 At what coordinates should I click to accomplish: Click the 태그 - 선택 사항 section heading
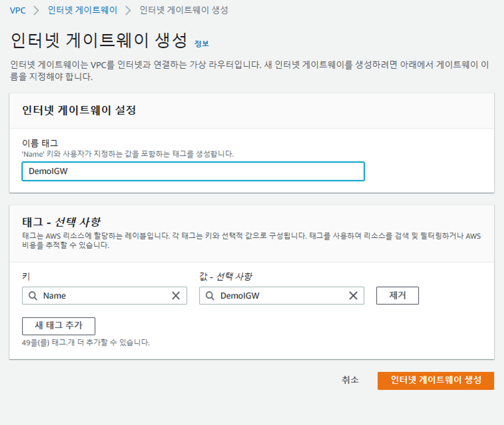click(61, 222)
